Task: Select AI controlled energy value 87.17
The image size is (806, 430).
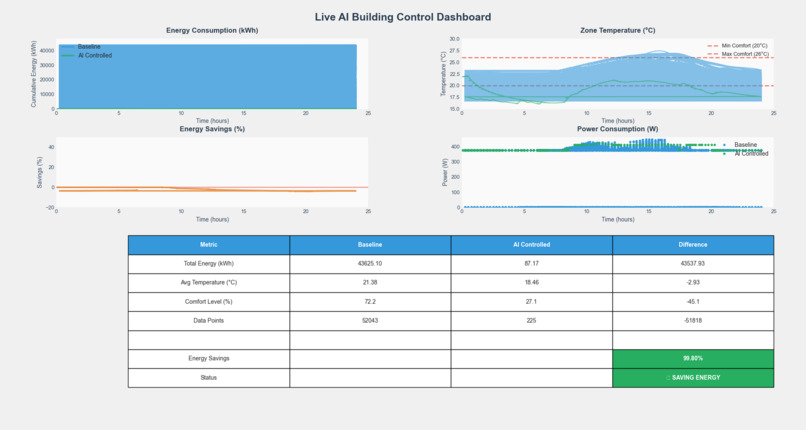Action: pyautogui.click(x=532, y=264)
